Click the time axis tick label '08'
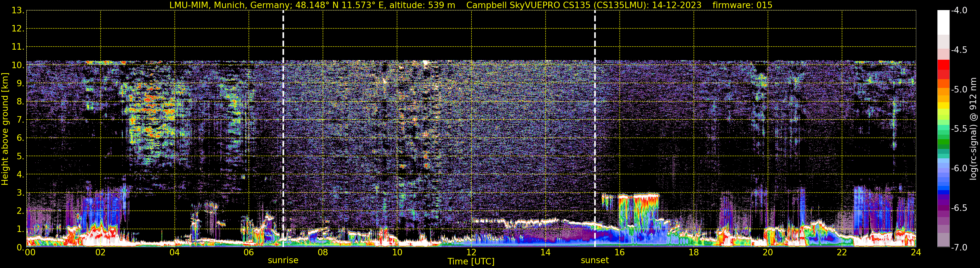This screenshot has height=268, width=980. [x=323, y=253]
